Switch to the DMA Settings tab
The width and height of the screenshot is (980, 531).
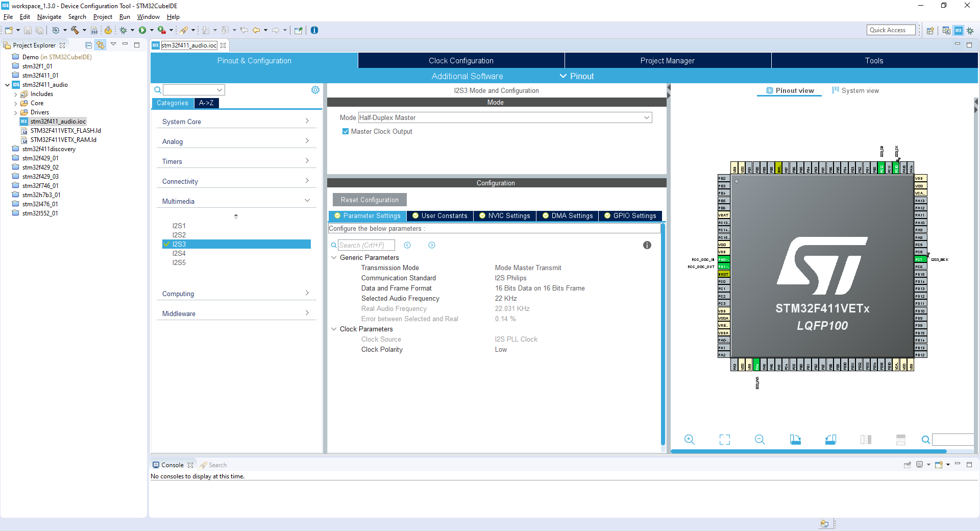[568, 216]
